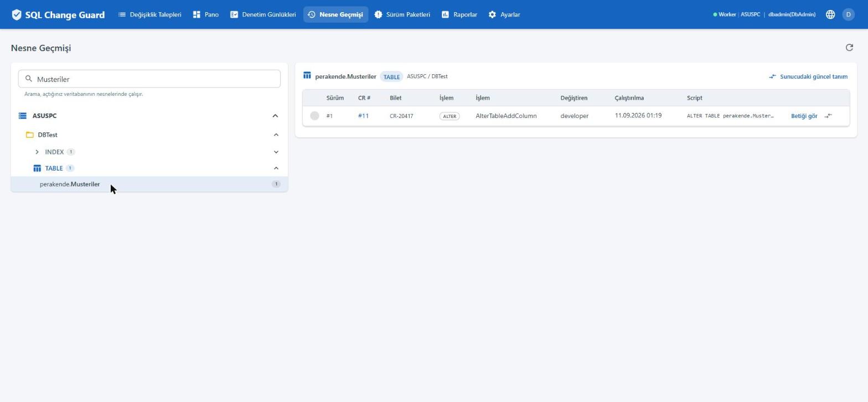The width and height of the screenshot is (868, 402).
Task: Click the Worker status indicator
Action: [724, 14]
